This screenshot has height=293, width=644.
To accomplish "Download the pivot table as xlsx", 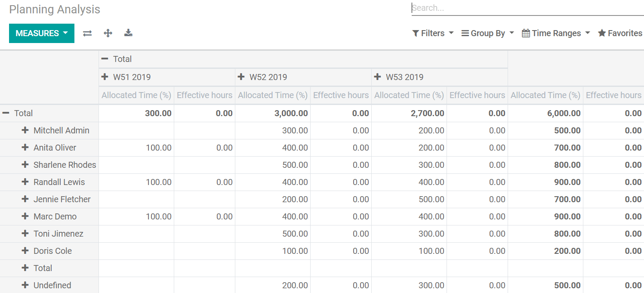I will 128,33.
